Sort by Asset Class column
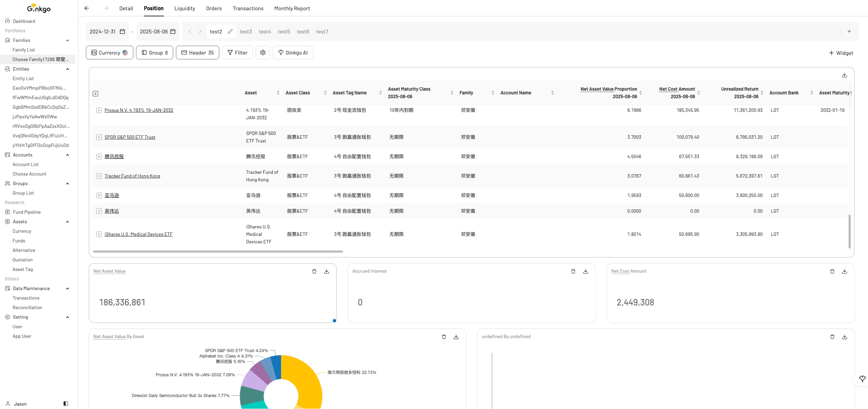The image size is (868, 409). [325, 93]
